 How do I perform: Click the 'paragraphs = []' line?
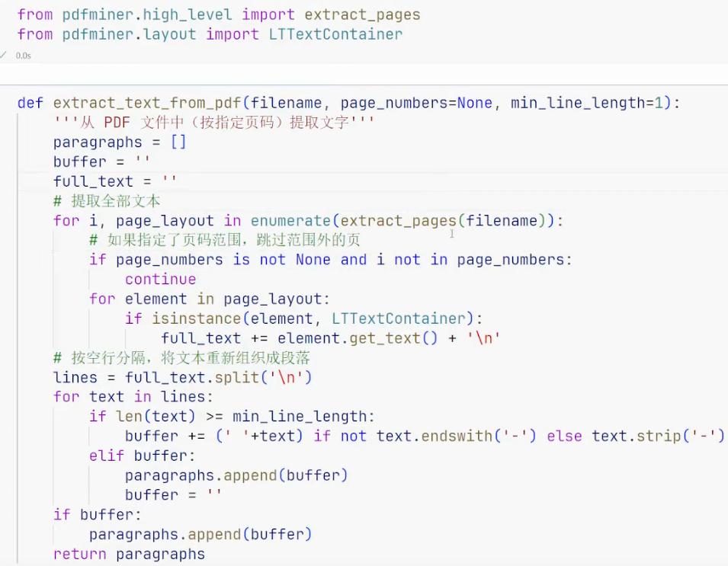click(120, 142)
